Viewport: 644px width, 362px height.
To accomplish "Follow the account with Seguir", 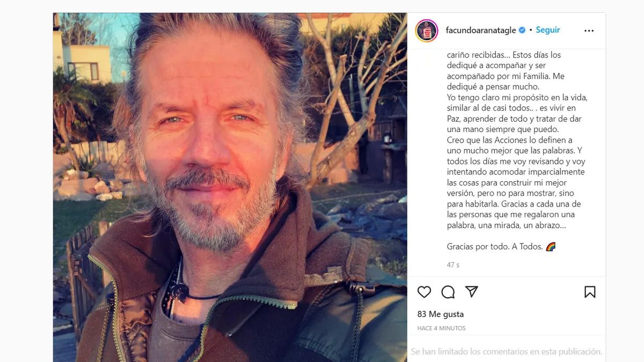I will tap(548, 30).
